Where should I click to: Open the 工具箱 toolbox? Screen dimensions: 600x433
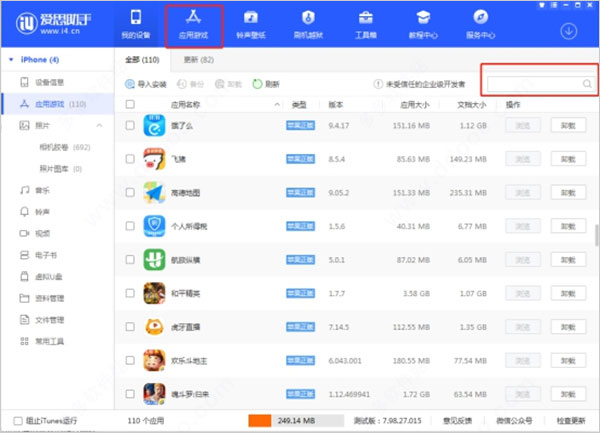pos(364,24)
